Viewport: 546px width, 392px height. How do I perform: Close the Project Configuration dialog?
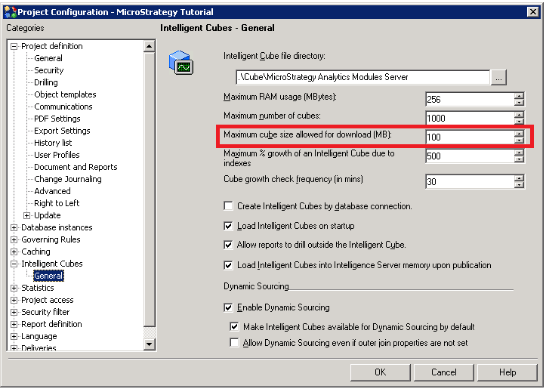[x=532, y=12]
